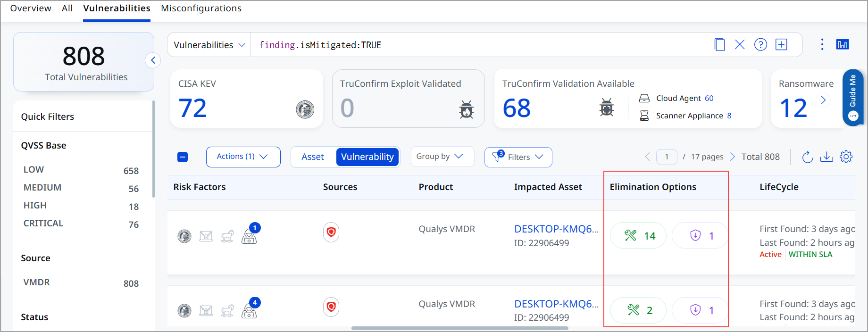The height and width of the screenshot is (332, 868).
Task: Open the Actions (1) dropdown
Action: pyautogui.click(x=243, y=157)
